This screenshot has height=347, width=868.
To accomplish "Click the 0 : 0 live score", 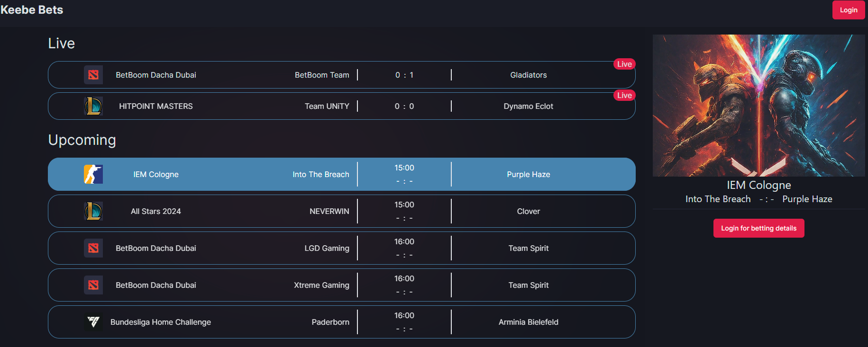I will click(x=404, y=106).
